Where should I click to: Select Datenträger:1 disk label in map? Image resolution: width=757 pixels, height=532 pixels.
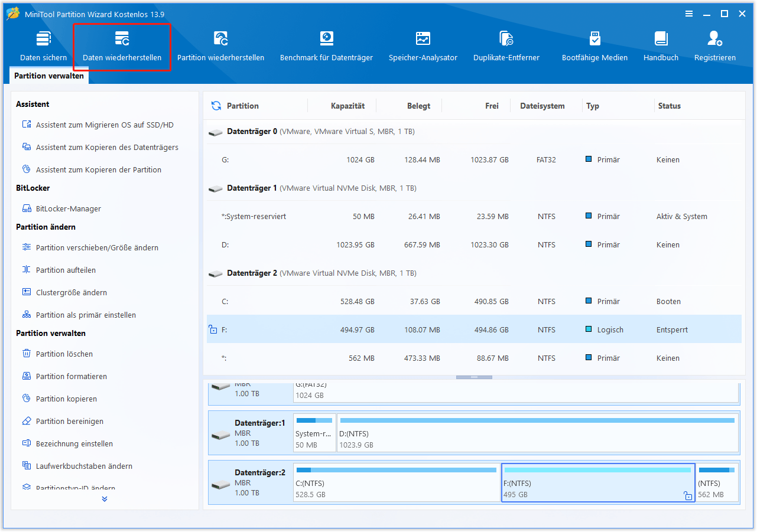click(251, 433)
